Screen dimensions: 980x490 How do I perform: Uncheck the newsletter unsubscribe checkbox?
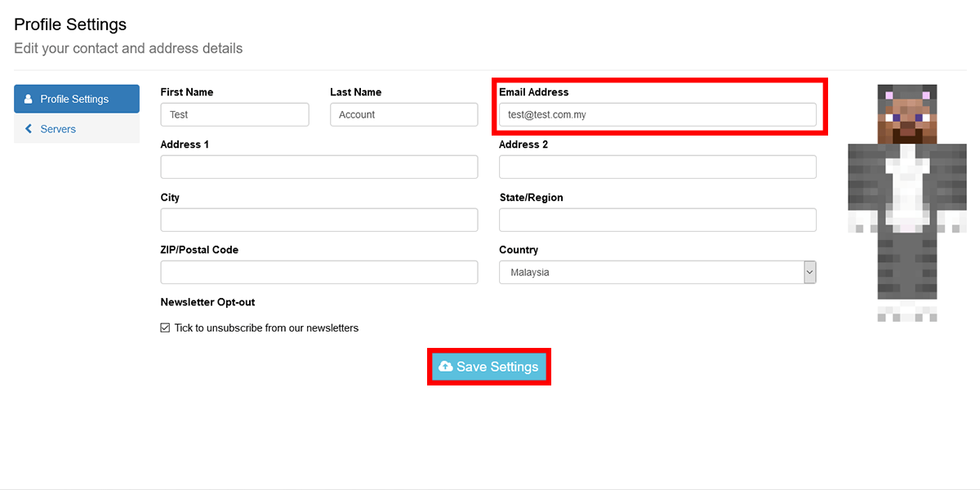pyautogui.click(x=165, y=327)
